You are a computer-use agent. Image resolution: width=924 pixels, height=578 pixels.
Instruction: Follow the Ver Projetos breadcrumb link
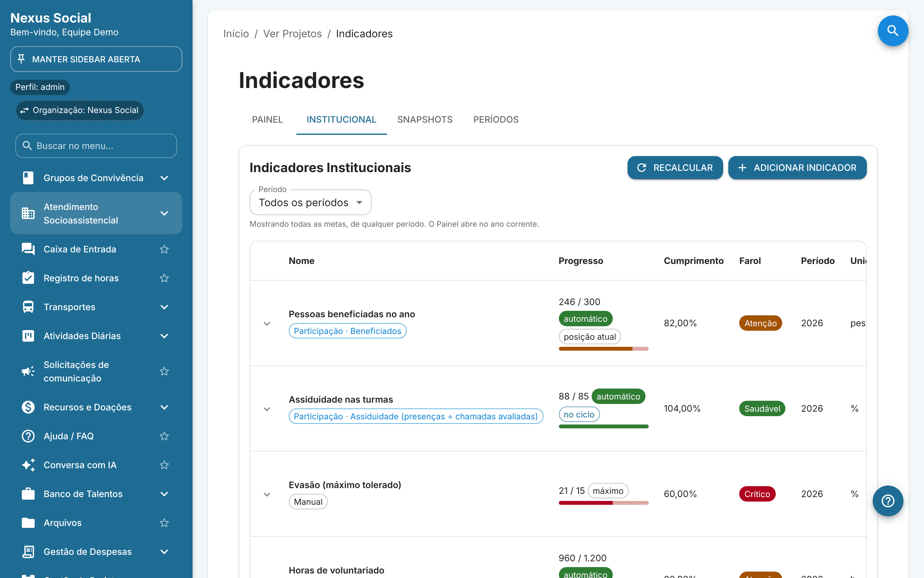click(x=292, y=34)
